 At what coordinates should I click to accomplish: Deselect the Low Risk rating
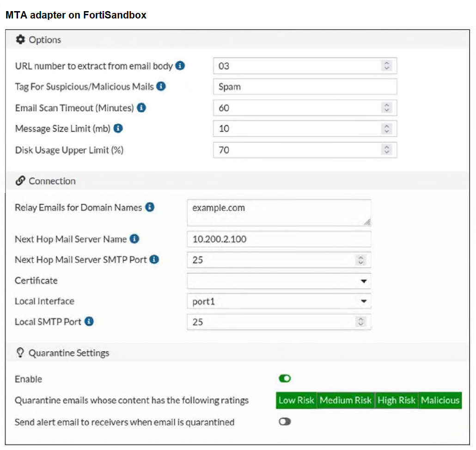[x=296, y=400]
